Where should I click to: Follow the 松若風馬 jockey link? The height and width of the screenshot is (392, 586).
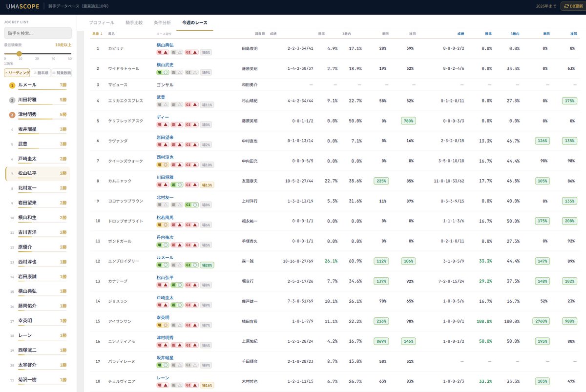coord(165,218)
